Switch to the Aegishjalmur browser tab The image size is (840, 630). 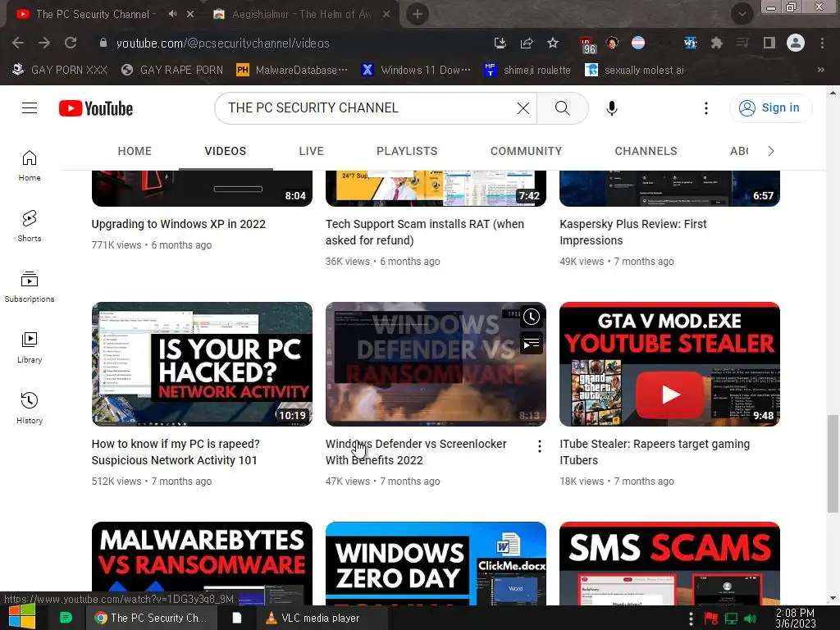(x=300, y=15)
